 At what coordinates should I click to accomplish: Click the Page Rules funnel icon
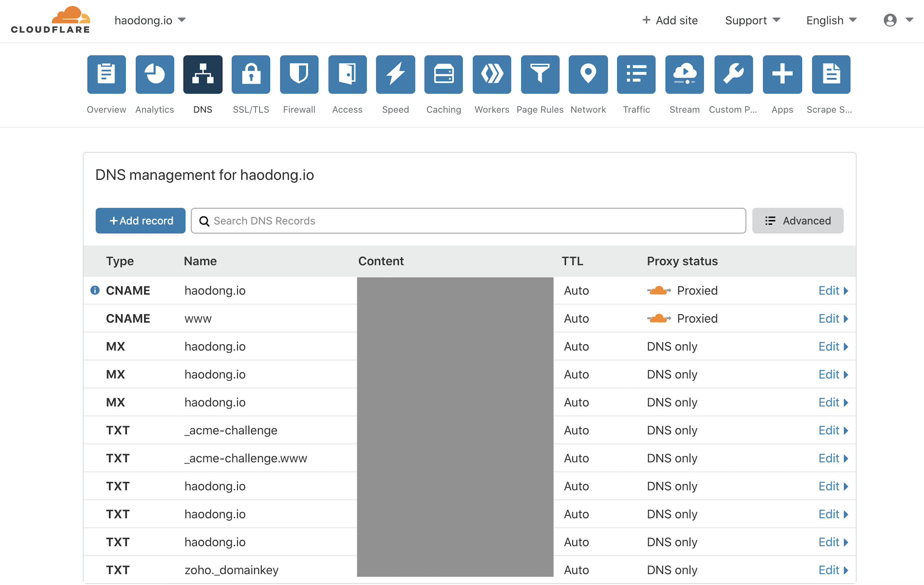point(540,74)
